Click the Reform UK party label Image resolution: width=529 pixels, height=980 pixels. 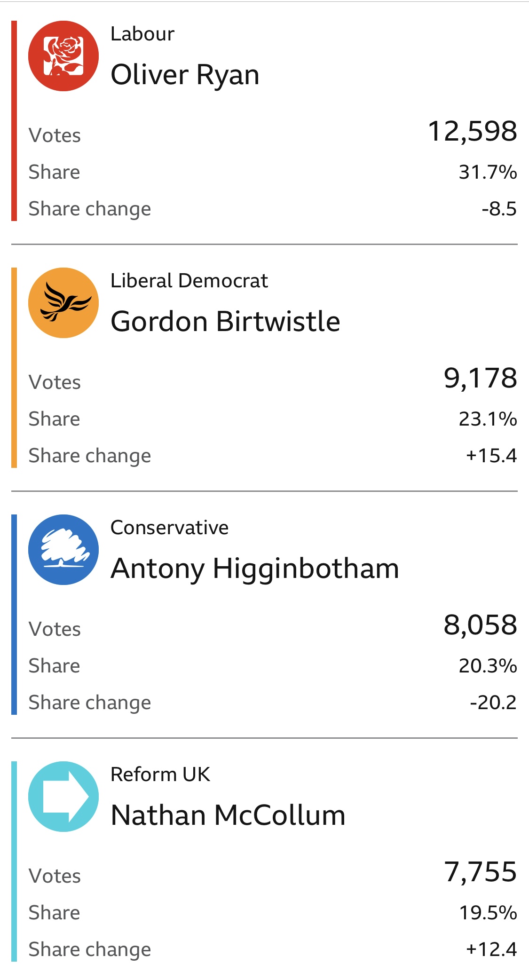tap(160, 775)
